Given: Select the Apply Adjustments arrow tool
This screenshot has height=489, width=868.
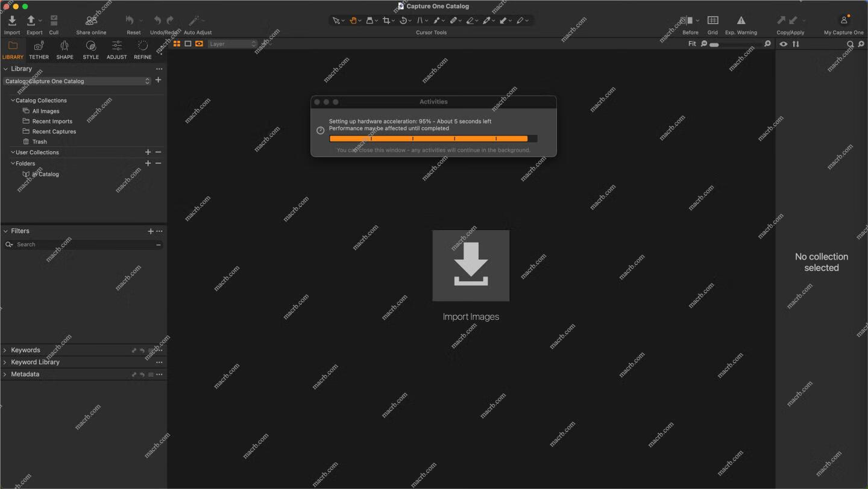Looking at the screenshot, I should (503, 20).
